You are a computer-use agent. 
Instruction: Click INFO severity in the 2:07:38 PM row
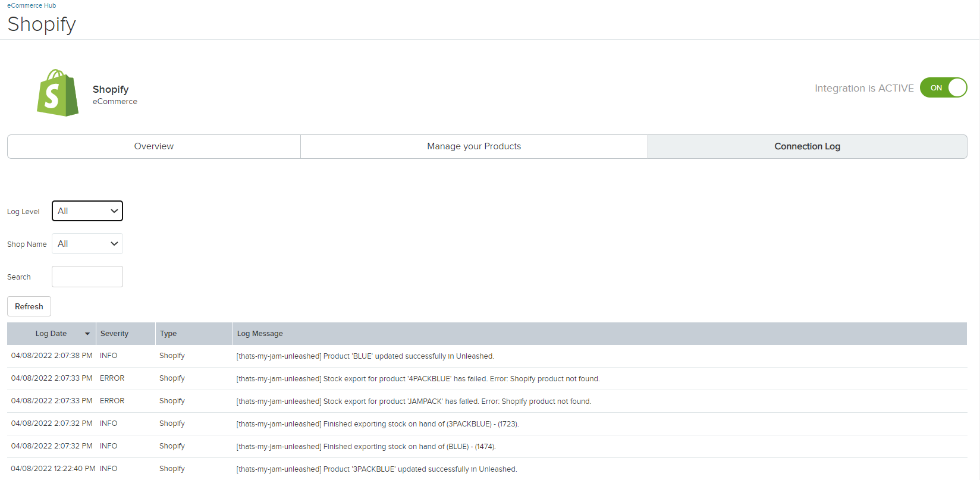click(109, 356)
